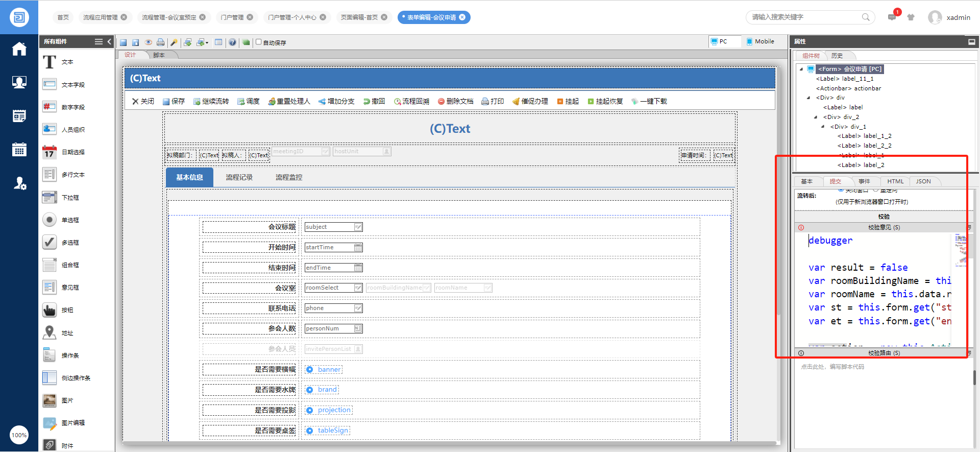
Task: Enable the 自动保存 checkbox
Action: 259,42
